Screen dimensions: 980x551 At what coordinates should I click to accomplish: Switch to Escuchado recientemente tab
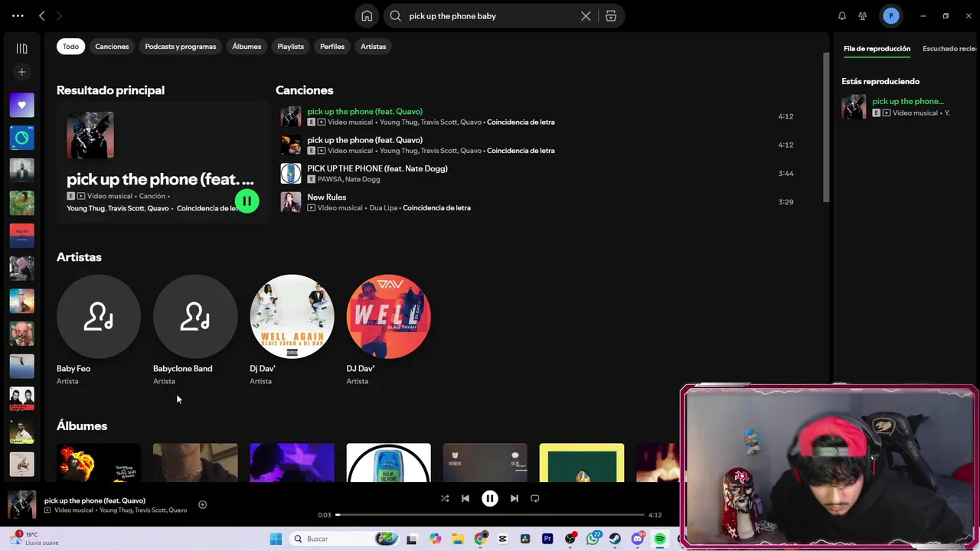(x=951, y=49)
